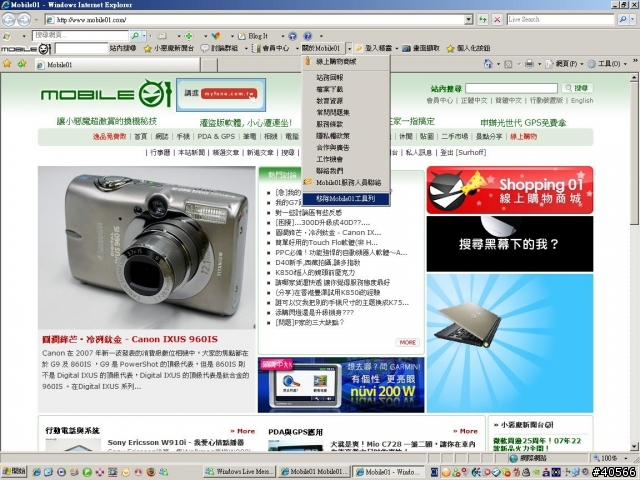Viewport: 640px width, 480px height.
Task: Click the empty new tab button
Action: 209,64
